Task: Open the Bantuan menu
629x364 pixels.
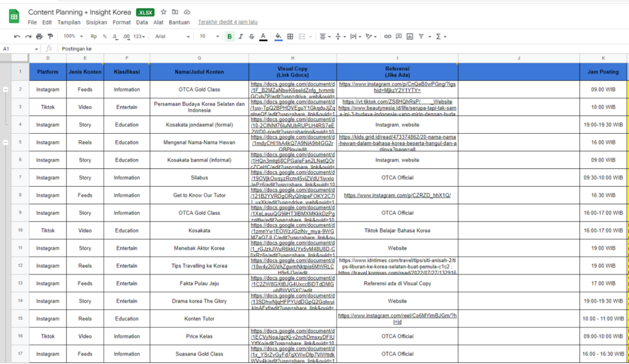Action: (x=179, y=23)
